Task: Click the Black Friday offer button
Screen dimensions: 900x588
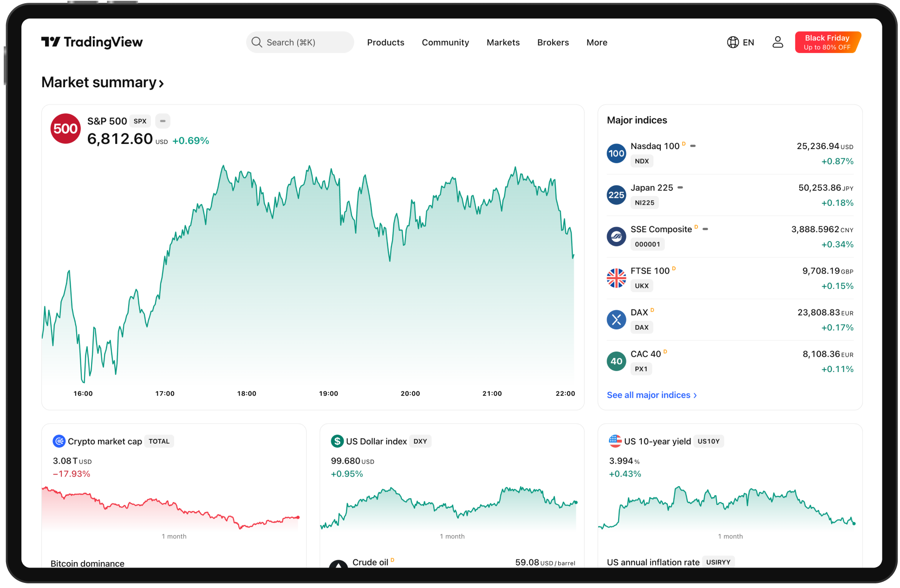Action: [x=827, y=42]
